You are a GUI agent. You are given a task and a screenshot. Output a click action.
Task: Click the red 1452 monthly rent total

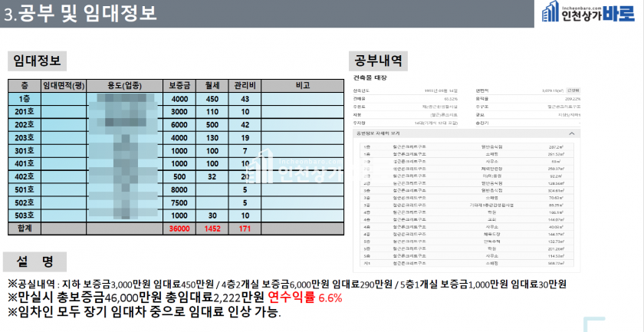212,228
